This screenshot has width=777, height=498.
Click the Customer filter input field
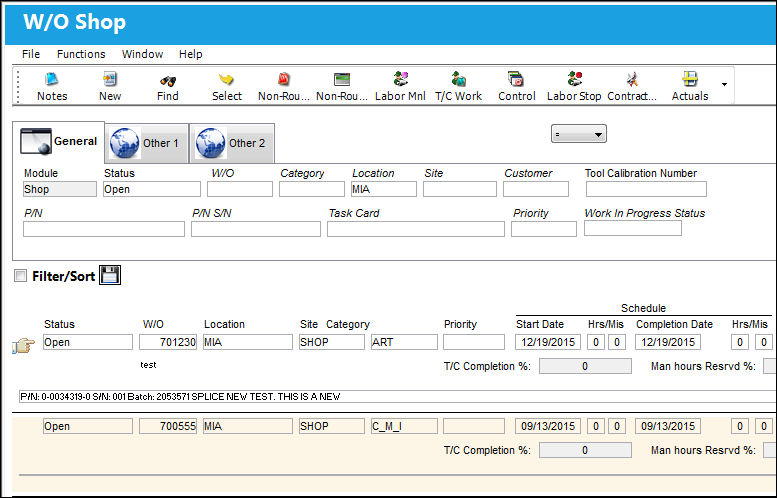pos(536,189)
